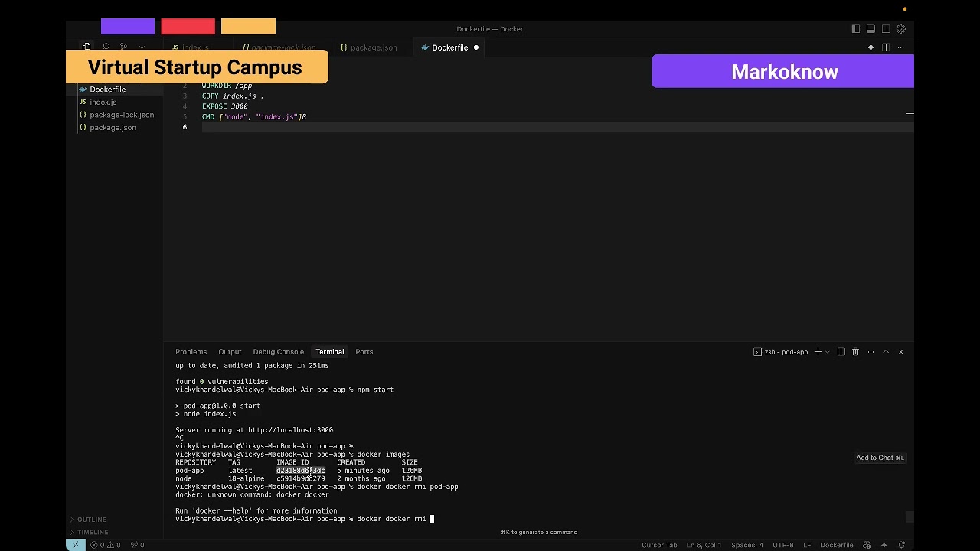This screenshot has height=551, width=980.
Task: Toggle the primary sidebar layout icon
Action: [x=856, y=29]
